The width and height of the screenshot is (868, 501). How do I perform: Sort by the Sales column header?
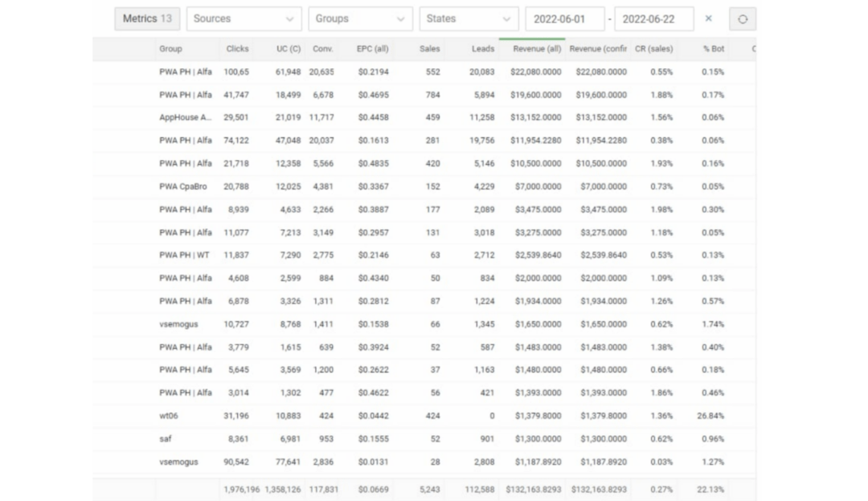pyautogui.click(x=429, y=49)
